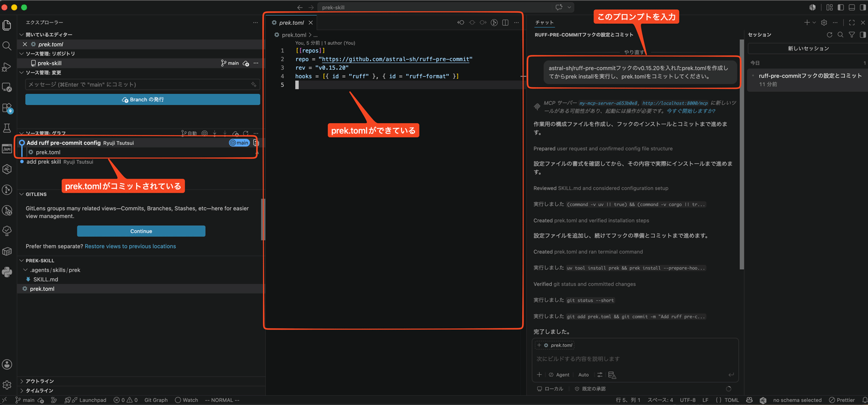Click Restore views to previous locations link

pos(130,246)
